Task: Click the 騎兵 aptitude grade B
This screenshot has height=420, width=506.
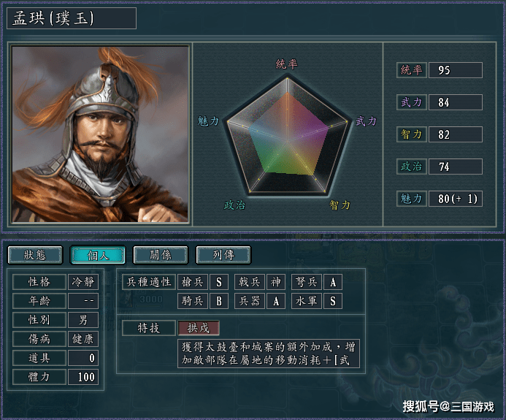Action: click(x=219, y=301)
